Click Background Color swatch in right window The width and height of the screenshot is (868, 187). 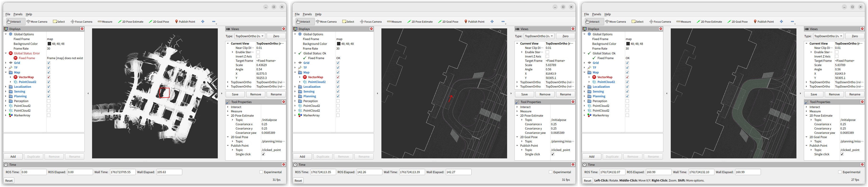point(628,44)
